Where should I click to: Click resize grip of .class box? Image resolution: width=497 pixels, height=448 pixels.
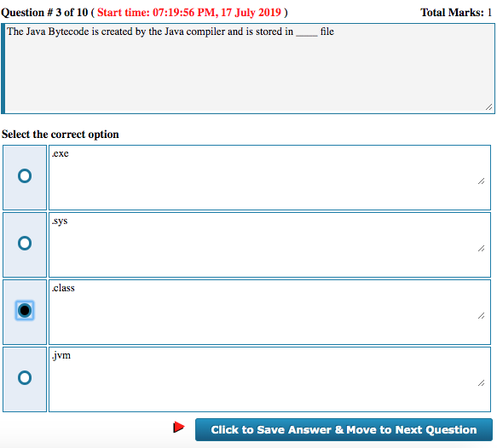[x=481, y=316]
